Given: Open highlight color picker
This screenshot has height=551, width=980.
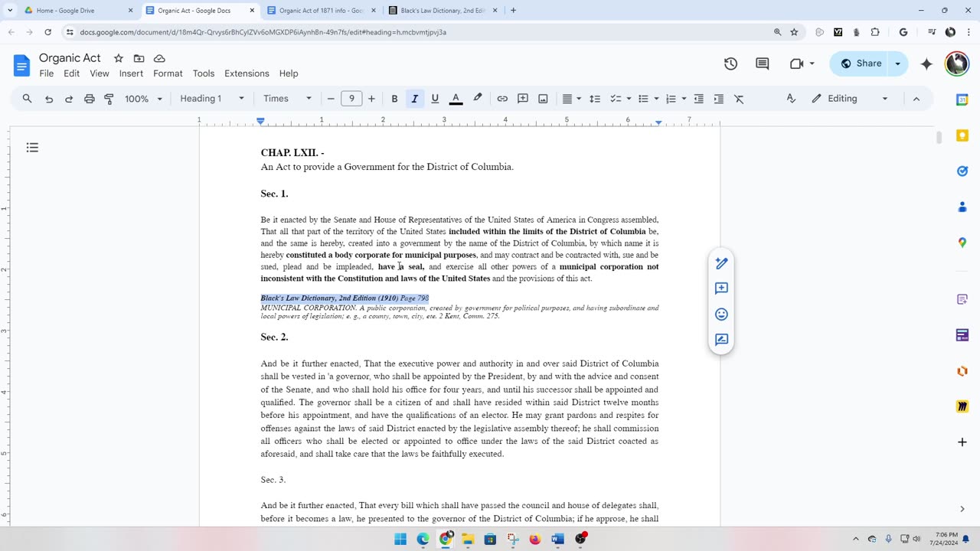Looking at the screenshot, I should (x=478, y=99).
